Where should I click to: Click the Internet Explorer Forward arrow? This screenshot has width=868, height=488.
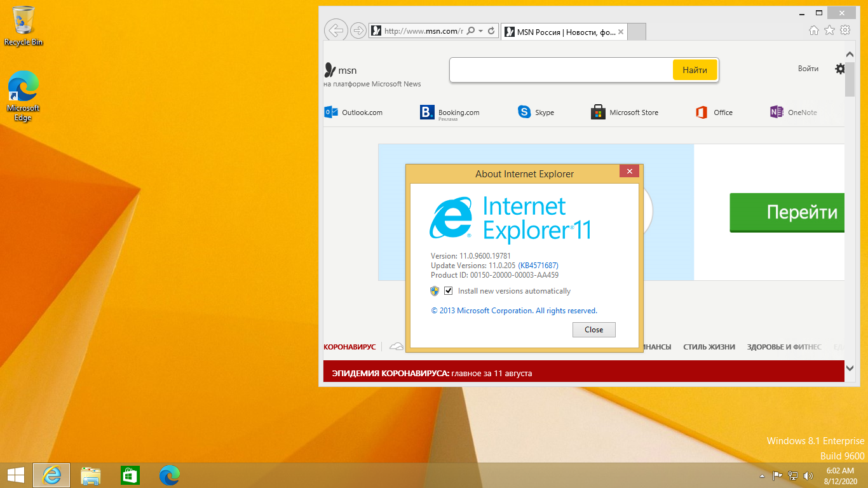point(358,30)
